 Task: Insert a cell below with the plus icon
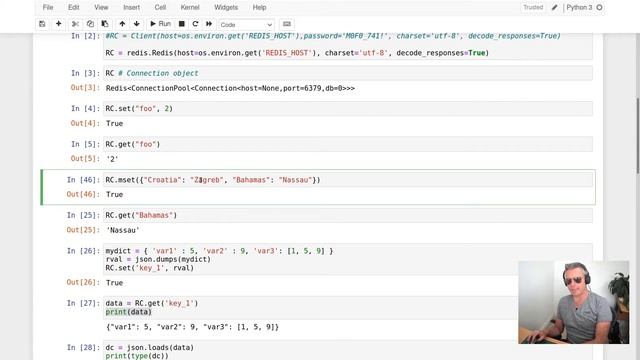tap(58, 24)
